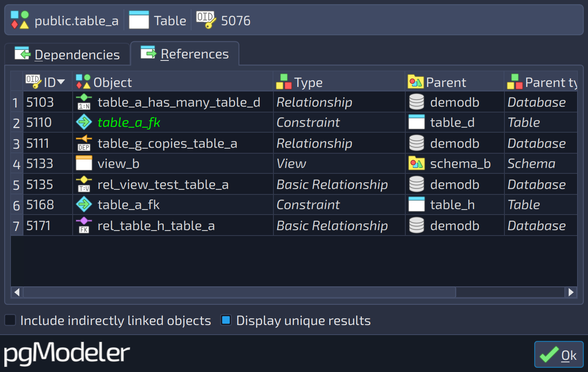The width and height of the screenshot is (588, 372).
Task: Sort by the ID column header
Action: pos(48,81)
